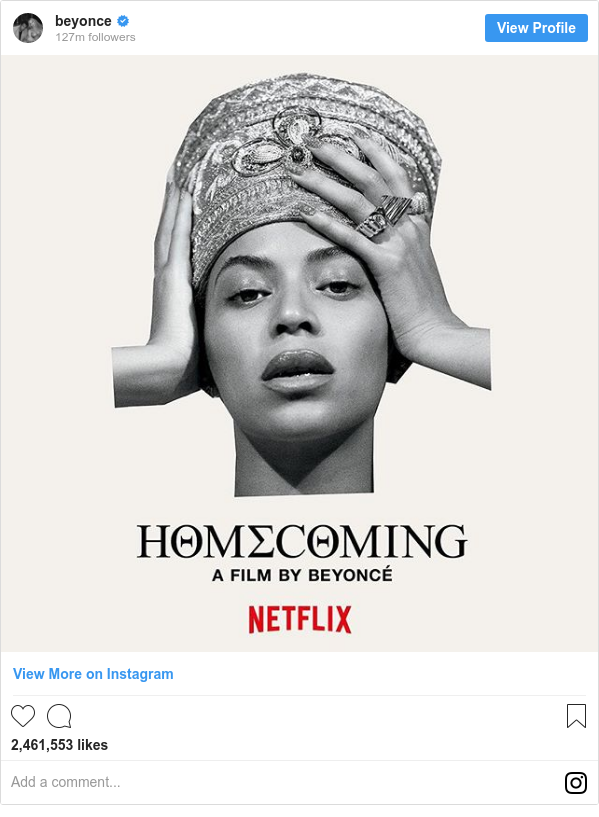Image resolution: width=599 pixels, height=817 pixels.
Task: Click the blue verified badge
Action: pyautogui.click(x=123, y=21)
